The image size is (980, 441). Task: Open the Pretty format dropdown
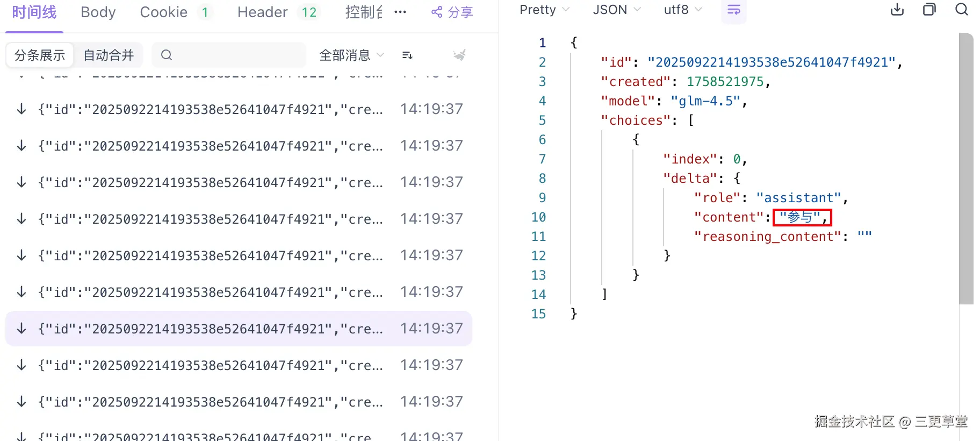(544, 10)
